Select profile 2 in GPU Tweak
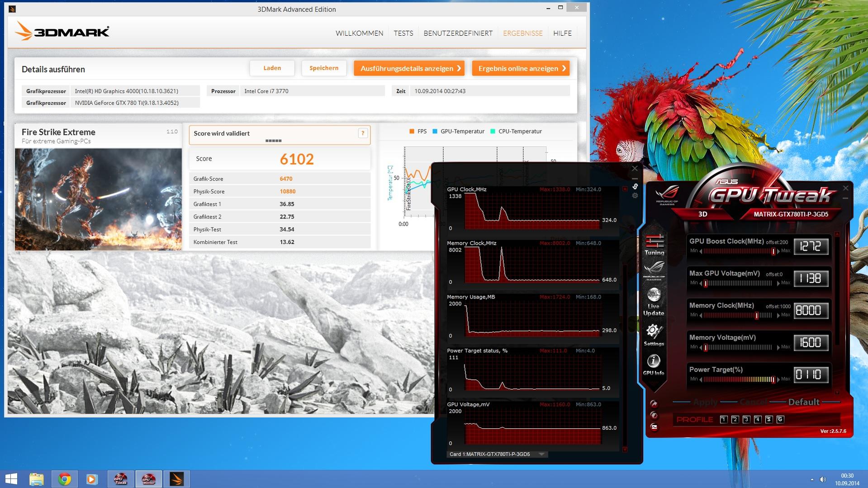Image resolution: width=868 pixels, height=488 pixels. tap(735, 419)
